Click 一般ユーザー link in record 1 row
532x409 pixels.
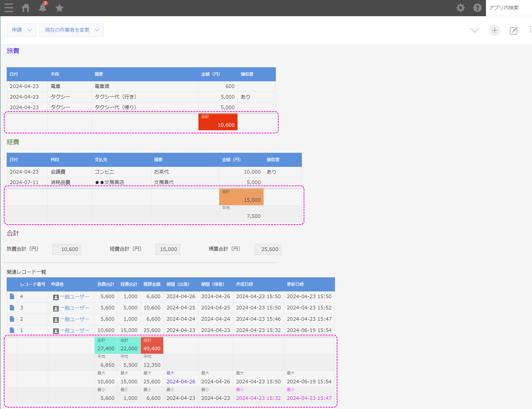tap(74, 331)
